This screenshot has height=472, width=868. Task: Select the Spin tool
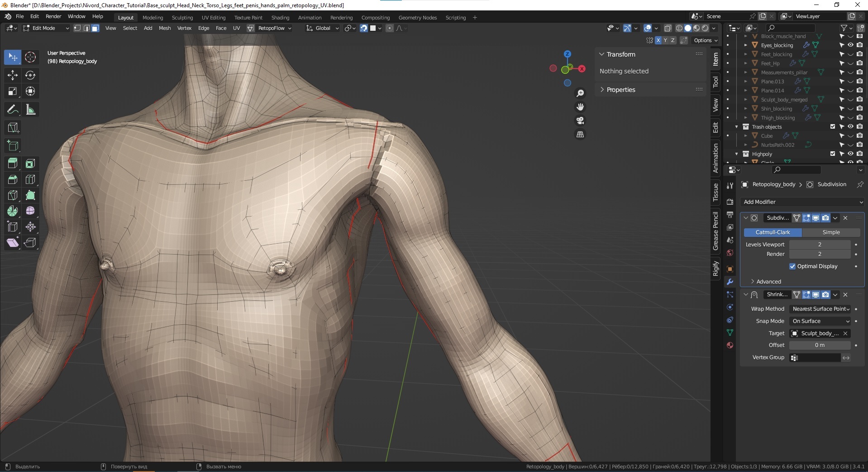coord(13,211)
